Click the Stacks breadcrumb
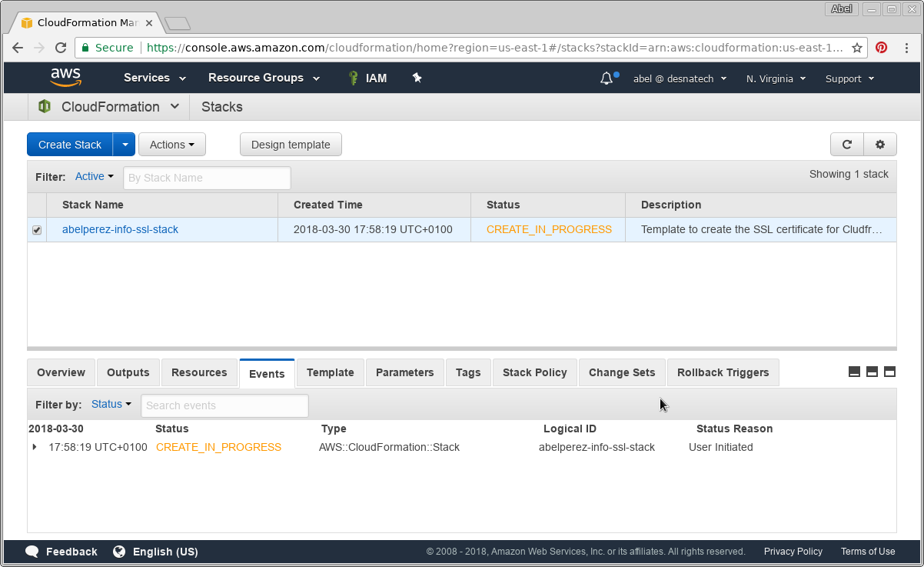This screenshot has height=567, width=924. (x=222, y=107)
